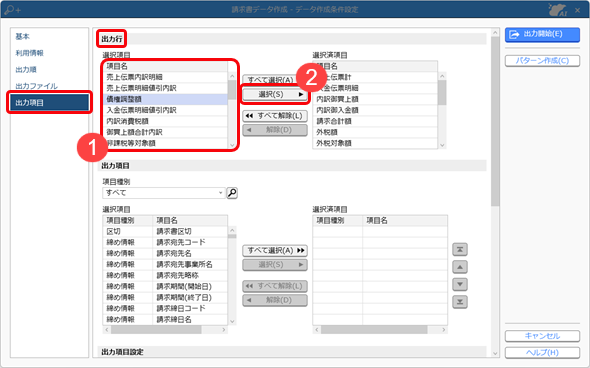Screen dimensions: 590x368
Task: Click the main panel vertical scrollbar thumb
Action: (495, 121)
